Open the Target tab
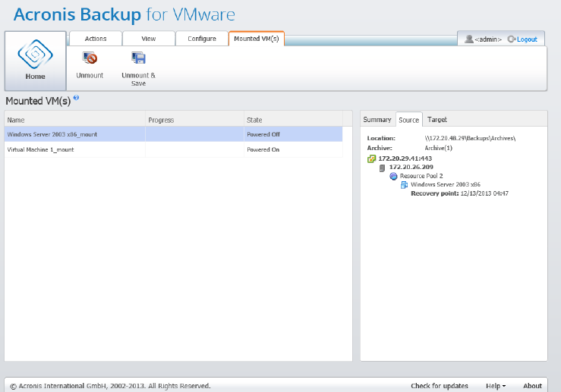This screenshot has height=392, width=561. [437, 120]
